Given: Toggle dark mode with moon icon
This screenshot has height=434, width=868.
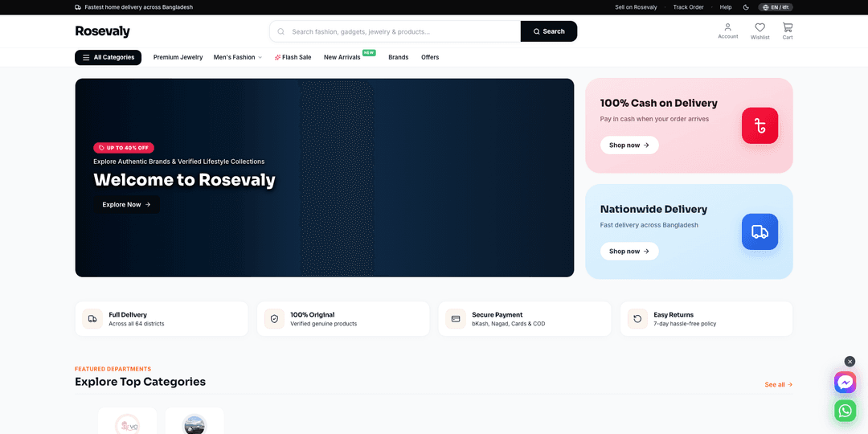Looking at the screenshot, I should click(746, 7).
